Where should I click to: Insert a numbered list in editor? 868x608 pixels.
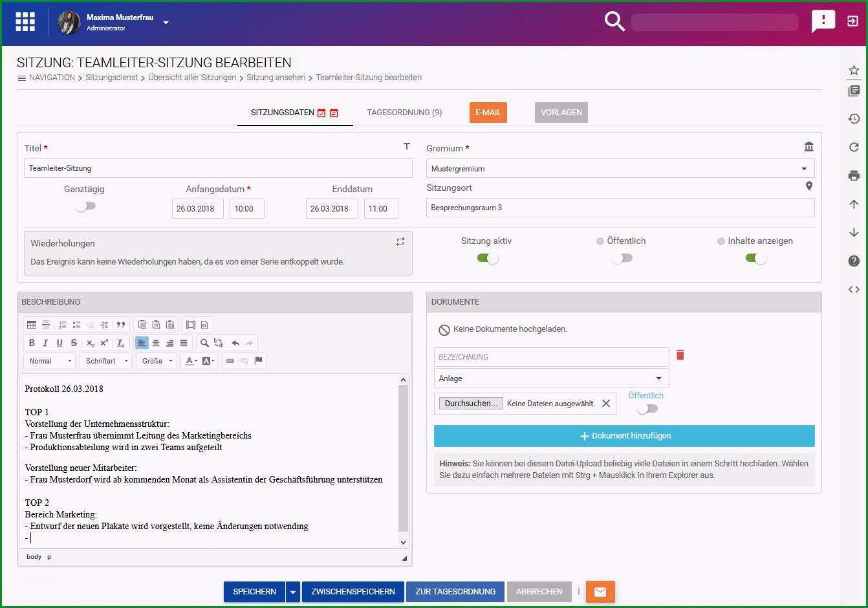point(63,325)
